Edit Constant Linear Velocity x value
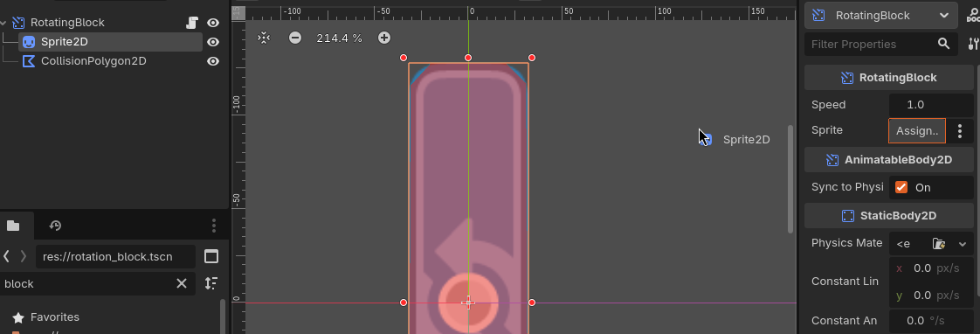 (x=932, y=268)
